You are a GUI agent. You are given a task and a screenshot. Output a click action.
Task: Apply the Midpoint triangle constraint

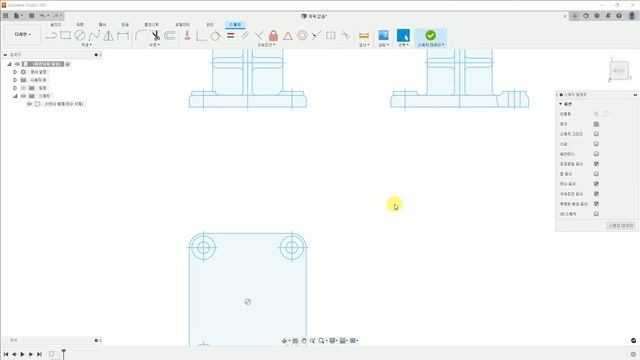click(288, 36)
